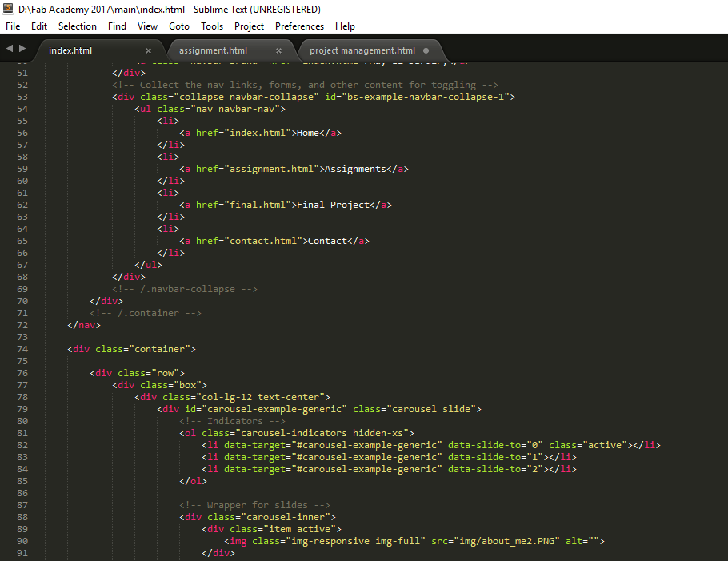Screen dimensions: 728x561
Task: Click "col-lg-12 text-center" on line 78
Action: click(x=261, y=397)
